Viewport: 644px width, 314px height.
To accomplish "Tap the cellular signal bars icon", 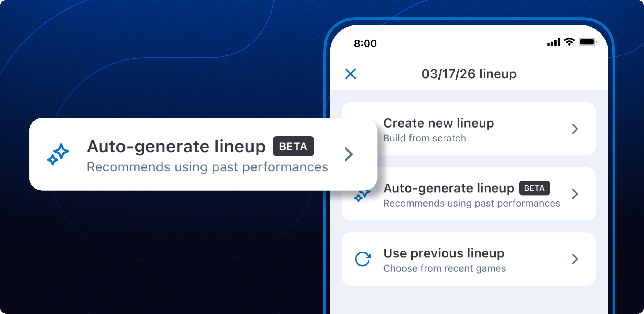I will (x=554, y=42).
